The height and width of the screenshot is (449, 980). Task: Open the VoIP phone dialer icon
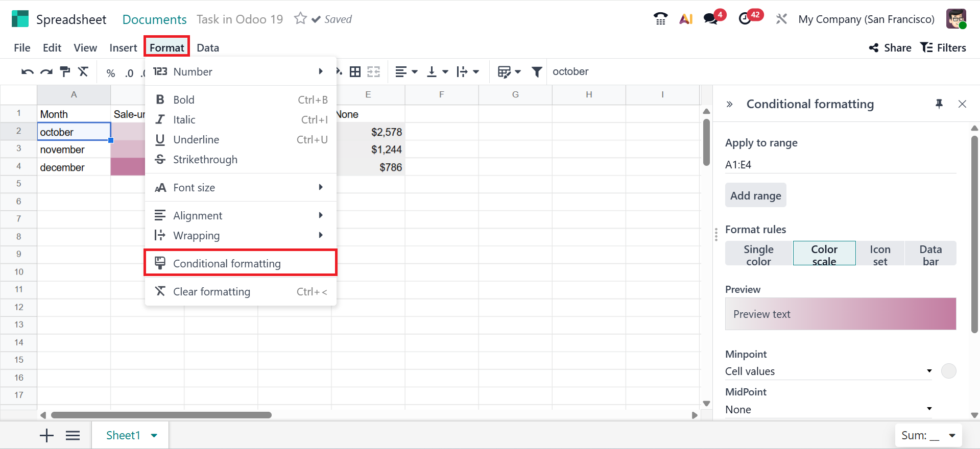click(x=660, y=19)
